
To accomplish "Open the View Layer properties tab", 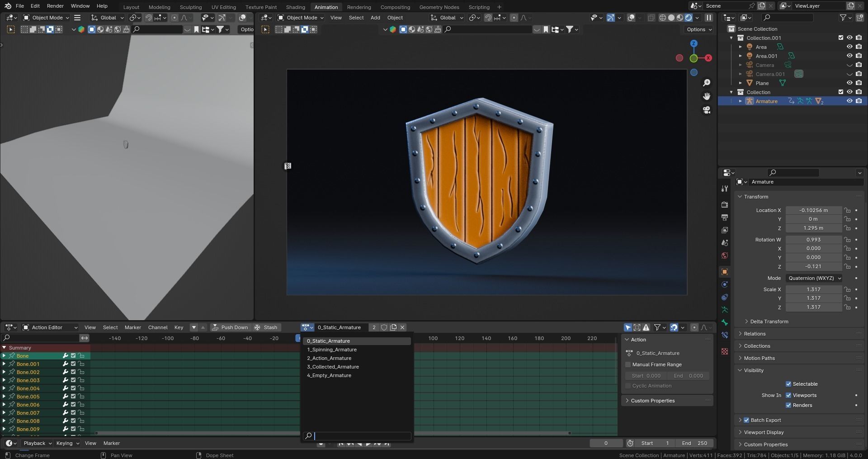I will click(x=725, y=230).
